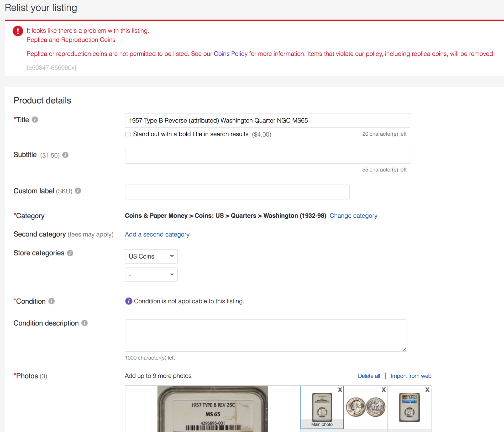504x432 pixels.
Task: Click the red error alert icon
Action: coord(18,31)
